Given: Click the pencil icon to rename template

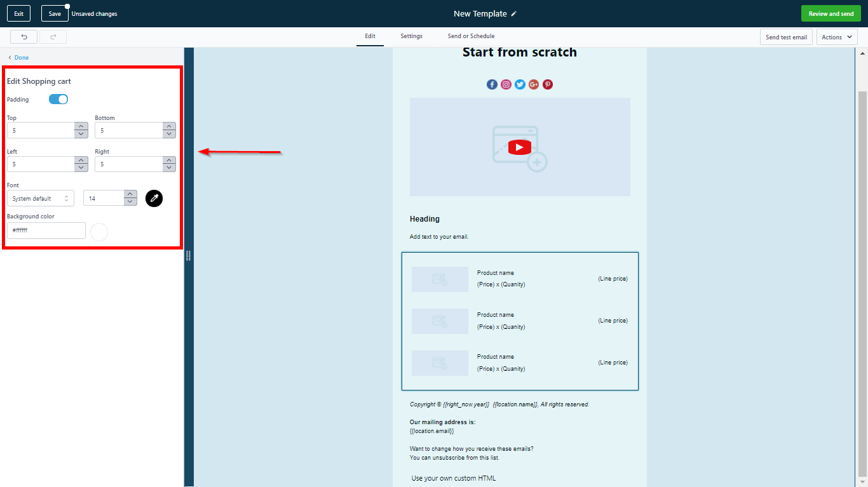Looking at the screenshot, I should 514,14.
